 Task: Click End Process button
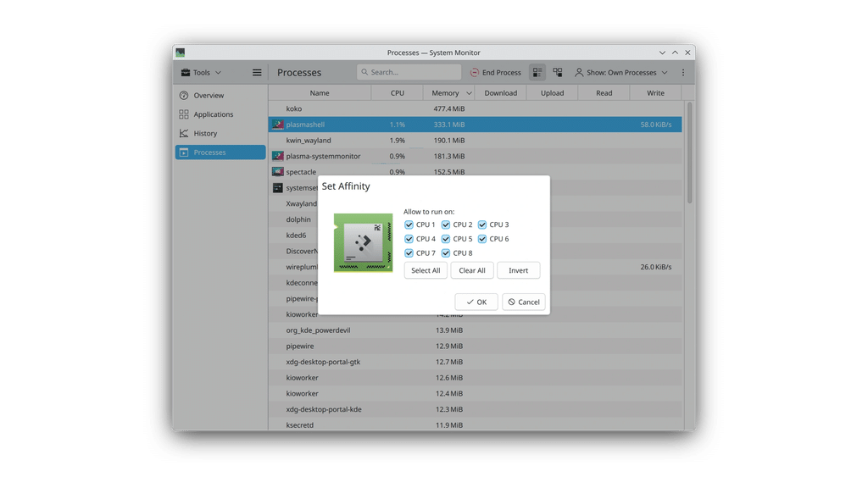[x=495, y=73]
